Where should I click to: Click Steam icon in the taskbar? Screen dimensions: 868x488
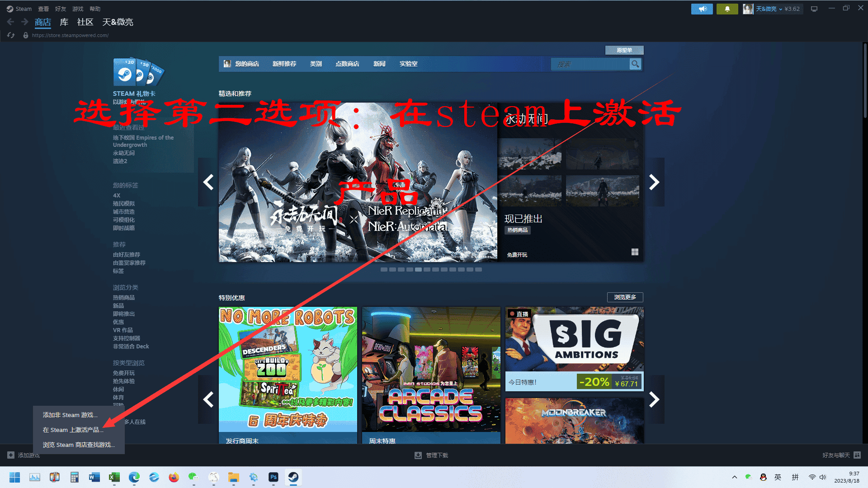[x=293, y=477]
